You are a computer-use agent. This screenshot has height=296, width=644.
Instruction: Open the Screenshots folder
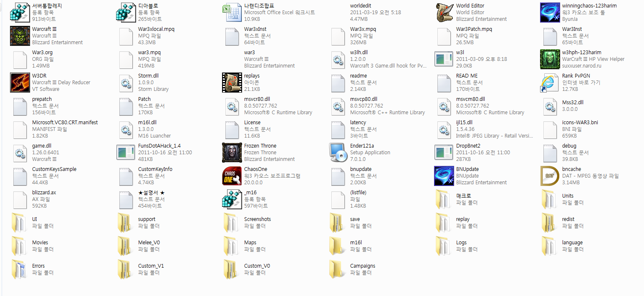click(x=232, y=223)
